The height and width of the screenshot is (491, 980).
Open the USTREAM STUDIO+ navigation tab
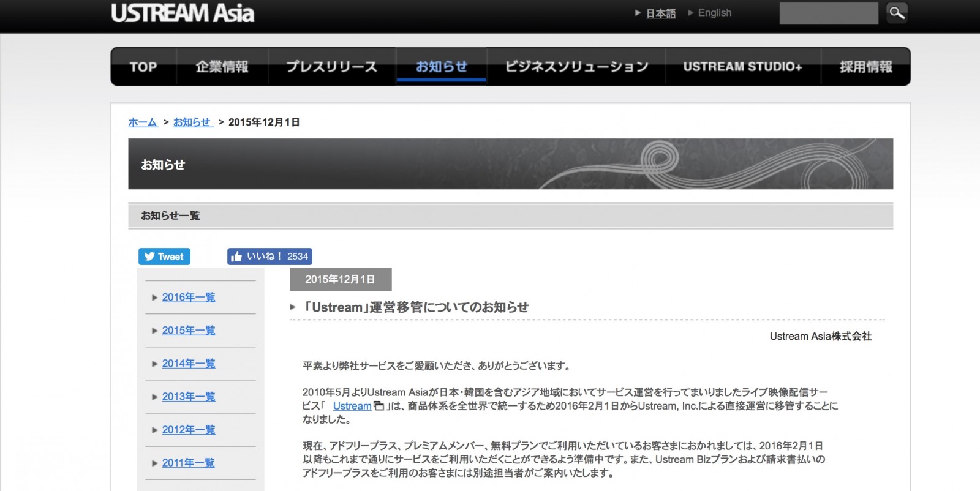pyautogui.click(x=743, y=67)
